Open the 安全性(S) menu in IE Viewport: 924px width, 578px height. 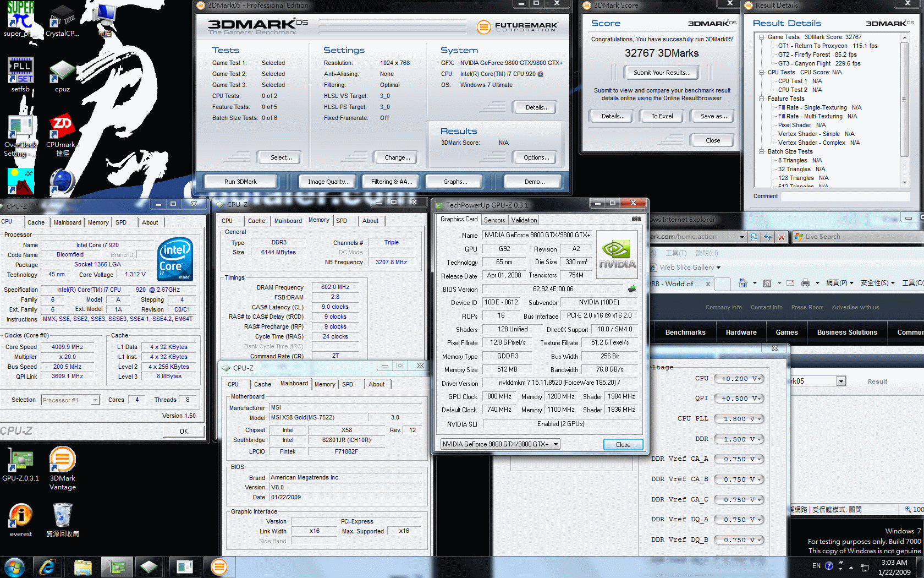coord(878,283)
